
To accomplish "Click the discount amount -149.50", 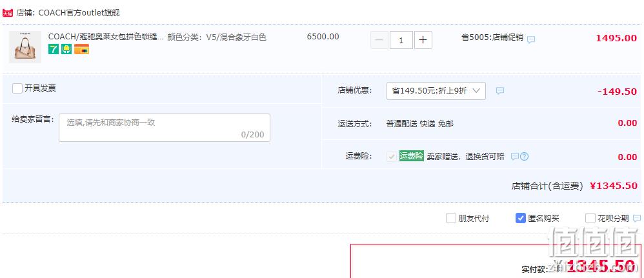I will click(617, 92).
